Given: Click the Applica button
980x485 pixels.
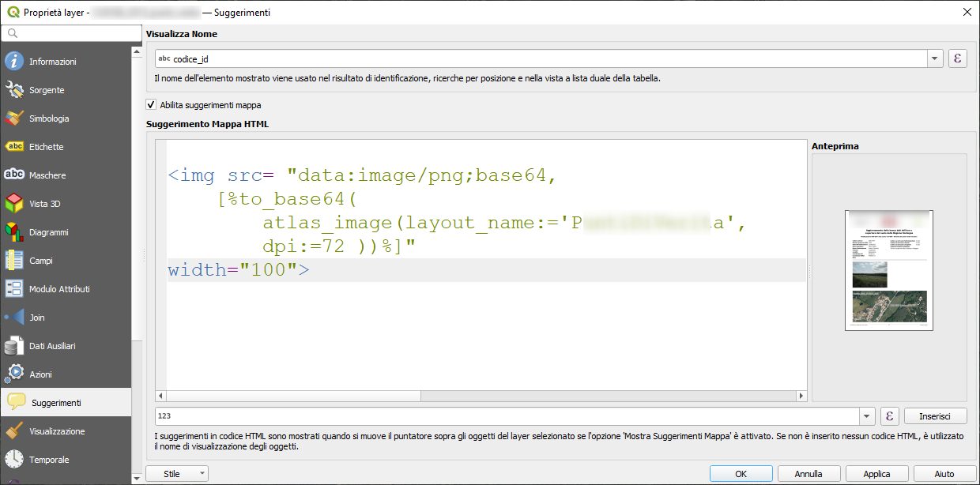Looking at the screenshot, I should pyautogui.click(x=877, y=474).
